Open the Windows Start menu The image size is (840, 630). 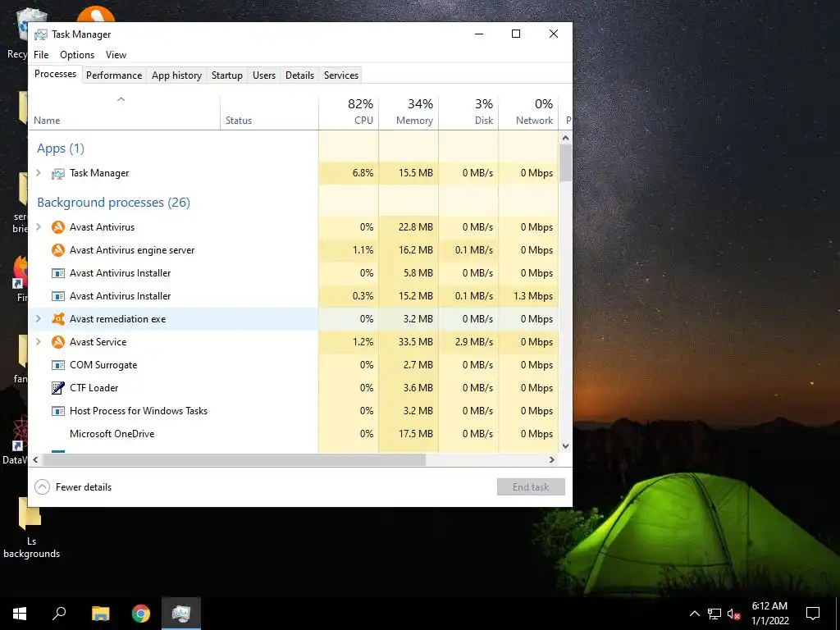(20, 614)
